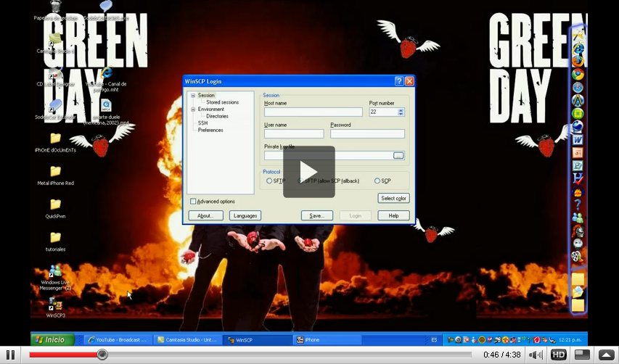
Task: Click the ES language indicator in taskbar
Action: 434,339
